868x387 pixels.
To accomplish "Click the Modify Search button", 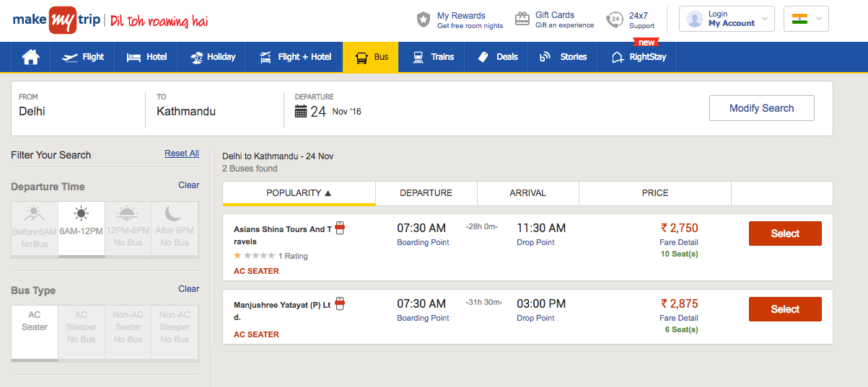I will coord(761,108).
